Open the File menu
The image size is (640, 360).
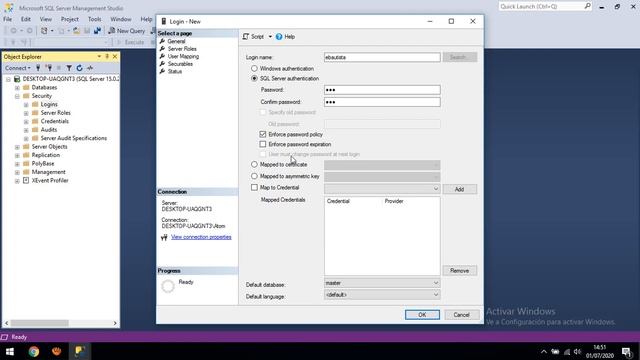pyautogui.click(x=7, y=19)
